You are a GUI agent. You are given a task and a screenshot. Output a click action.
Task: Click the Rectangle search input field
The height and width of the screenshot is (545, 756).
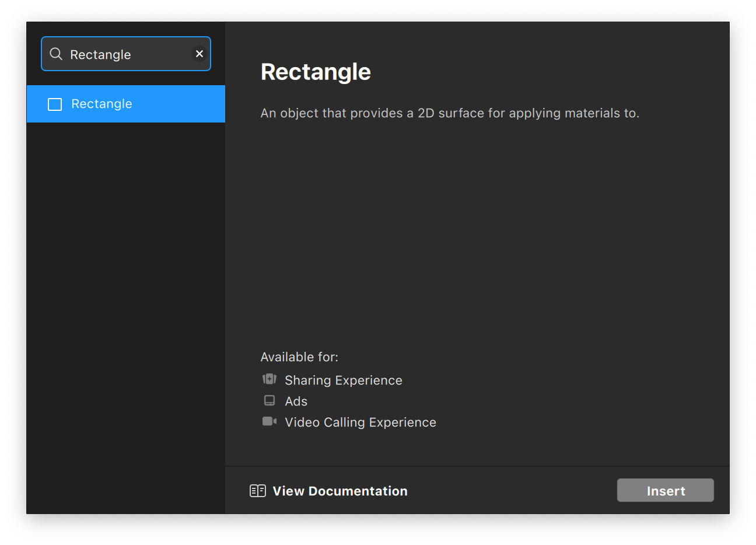tap(128, 54)
